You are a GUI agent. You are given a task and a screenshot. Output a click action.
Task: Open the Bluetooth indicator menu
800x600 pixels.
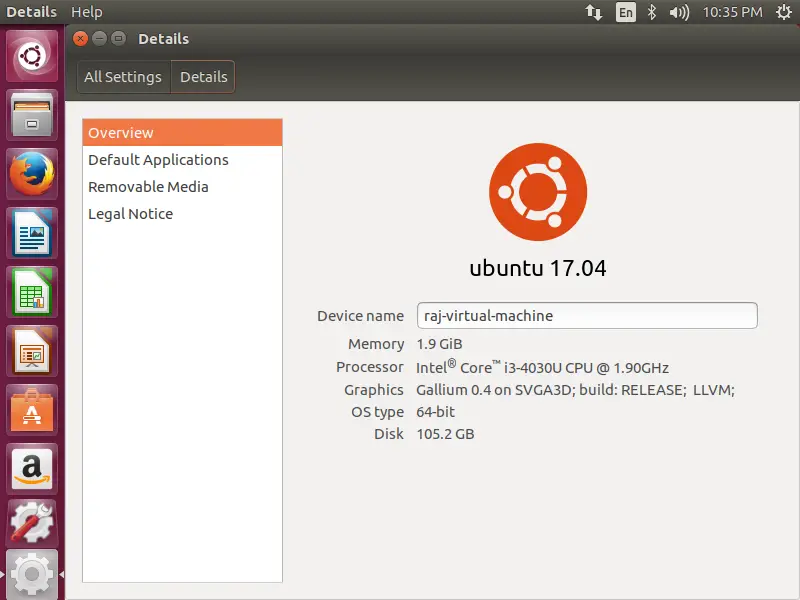click(x=652, y=12)
